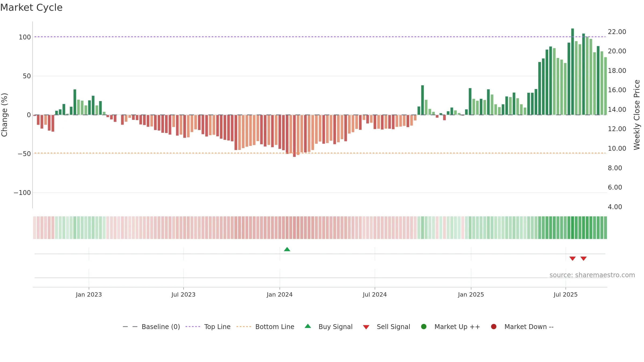This screenshot has width=644, height=362.
Task: Click the Market Cycle chart title
Action: point(31,8)
